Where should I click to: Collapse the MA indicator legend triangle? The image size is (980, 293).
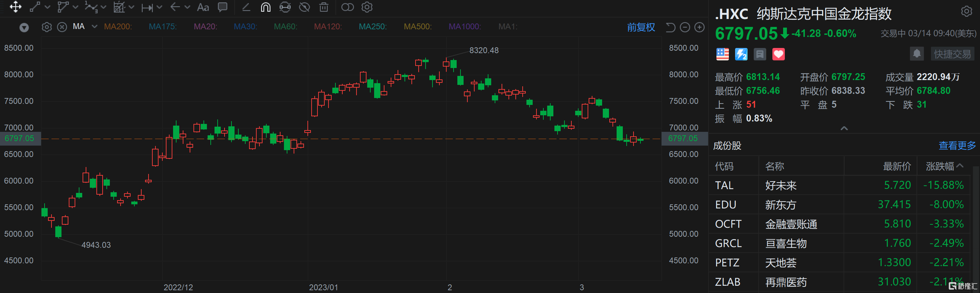pyautogui.click(x=24, y=27)
